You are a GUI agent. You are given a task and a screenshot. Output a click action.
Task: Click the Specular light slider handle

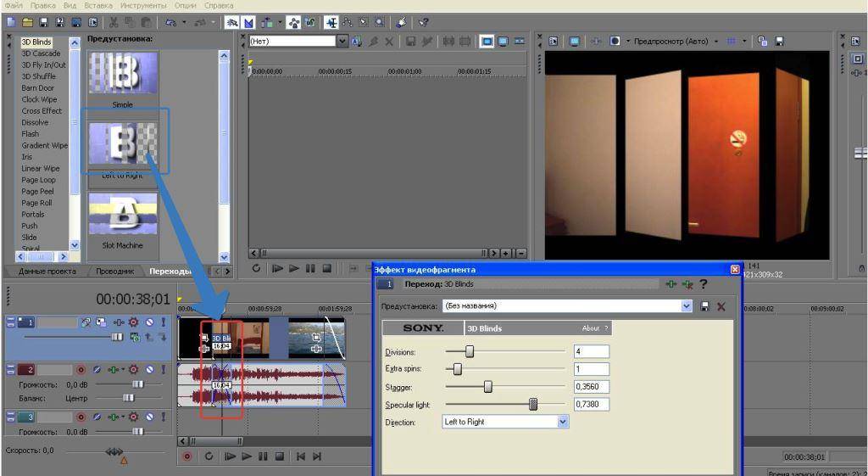(x=533, y=405)
